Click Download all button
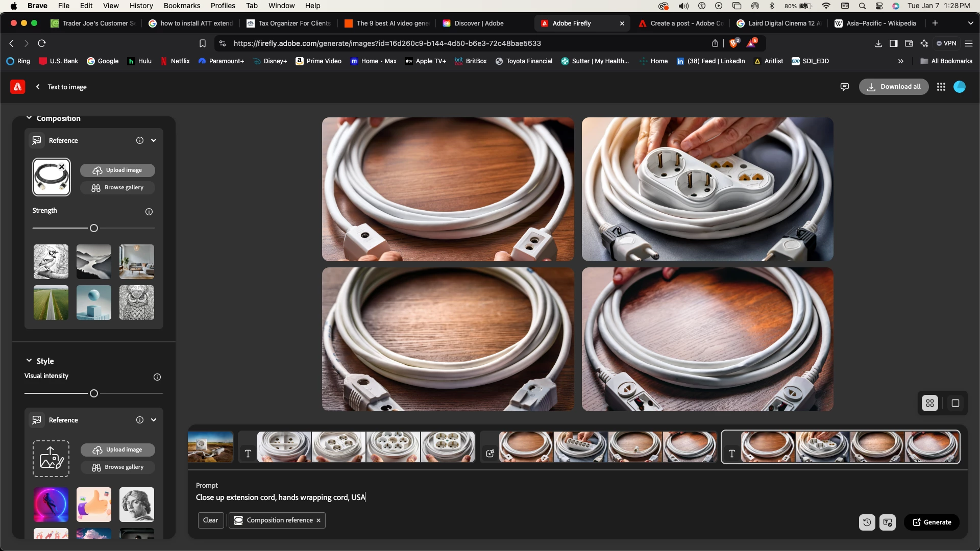Viewport: 980px width, 551px height. (x=894, y=87)
